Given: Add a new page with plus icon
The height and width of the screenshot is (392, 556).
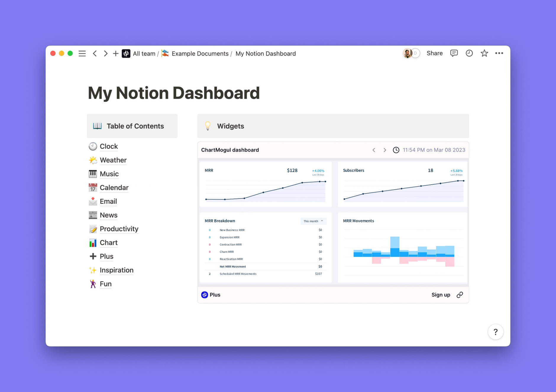Looking at the screenshot, I should point(116,53).
